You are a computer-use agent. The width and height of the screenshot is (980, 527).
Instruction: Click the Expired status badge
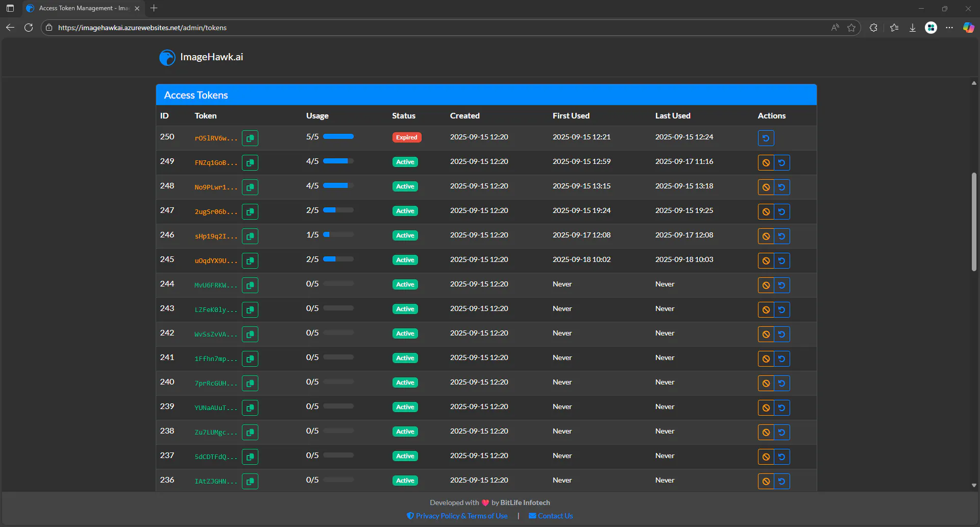click(407, 137)
